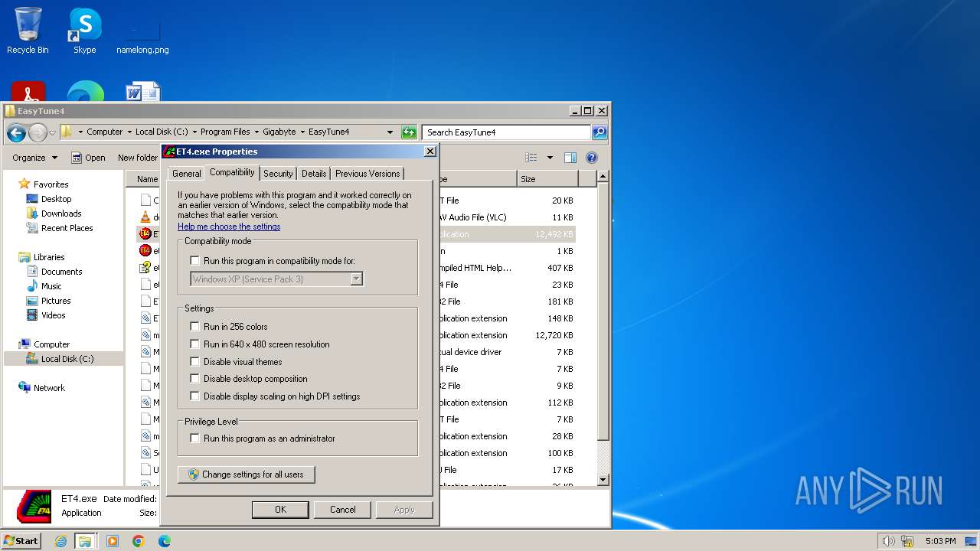Click OK in Properties dialog
980x551 pixels.
(x=280, y=510)
